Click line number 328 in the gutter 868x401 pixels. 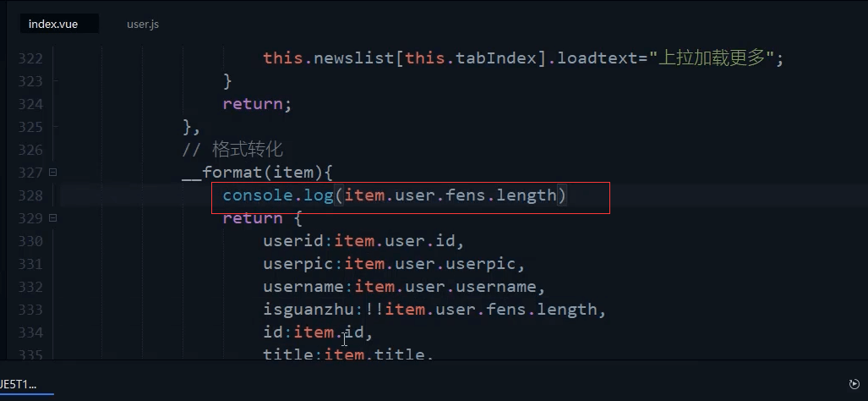coord(31,195)
